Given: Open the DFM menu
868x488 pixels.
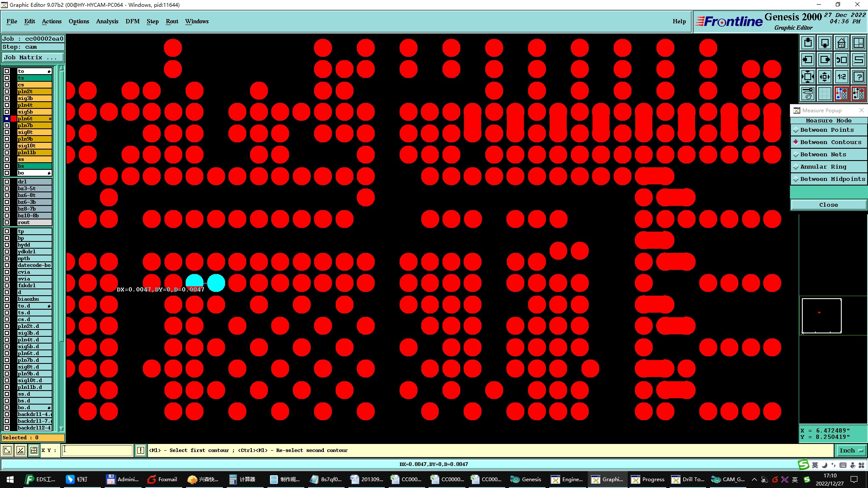Looking at the screenshot, I should coord(133,21).
